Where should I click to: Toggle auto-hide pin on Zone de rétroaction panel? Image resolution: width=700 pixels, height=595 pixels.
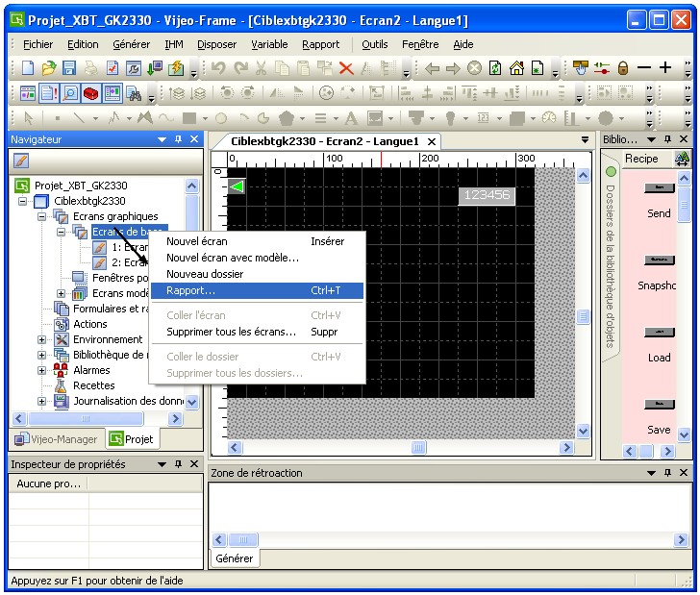[x=667, y=472]
